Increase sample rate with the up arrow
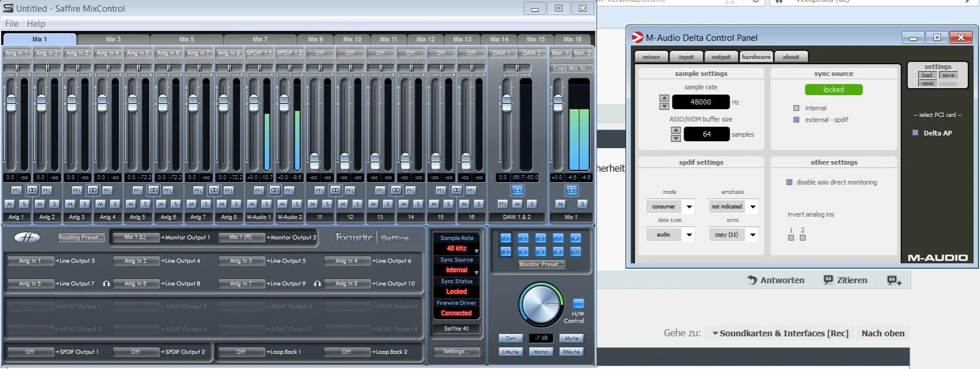The height and width of the screenshot is (369, 980). tap(664, 98)
